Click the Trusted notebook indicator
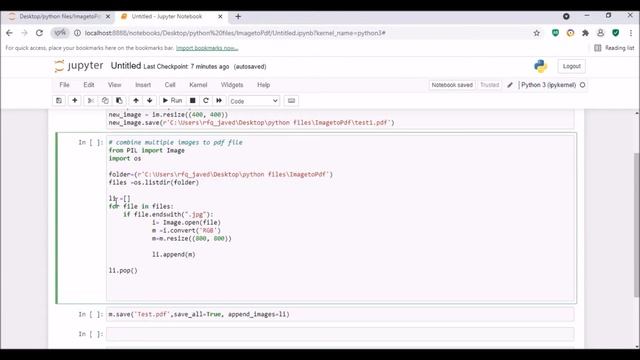 pyautogui.click(x=489, y=85)
